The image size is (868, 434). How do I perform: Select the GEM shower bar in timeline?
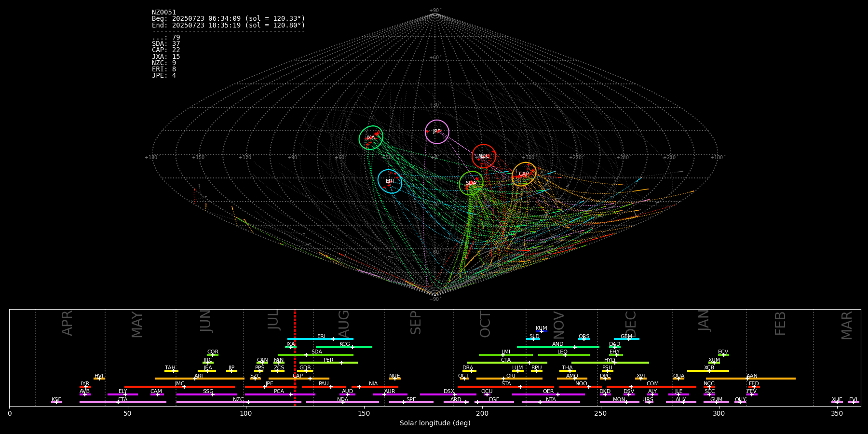pyautogui.click(x=626, y=339)
